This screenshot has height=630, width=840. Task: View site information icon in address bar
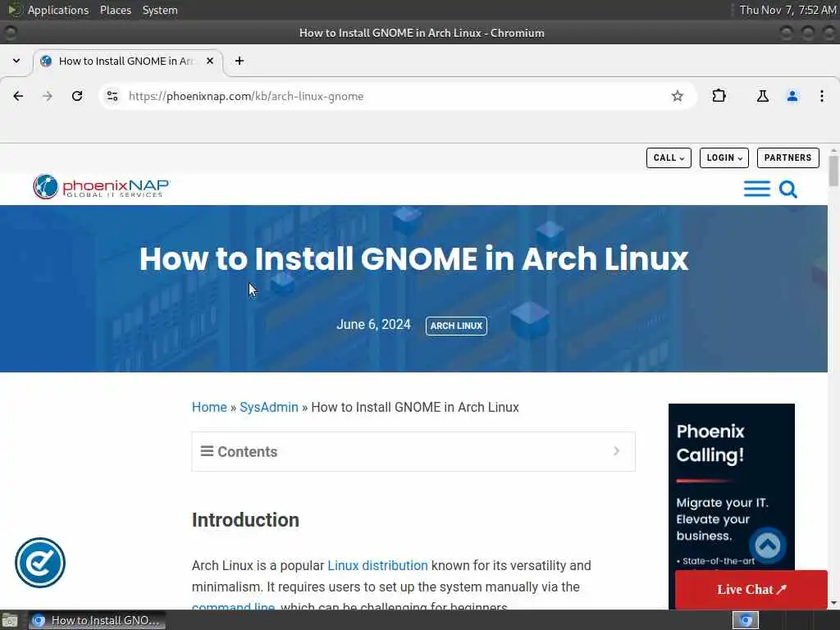(x=112, y=96)
